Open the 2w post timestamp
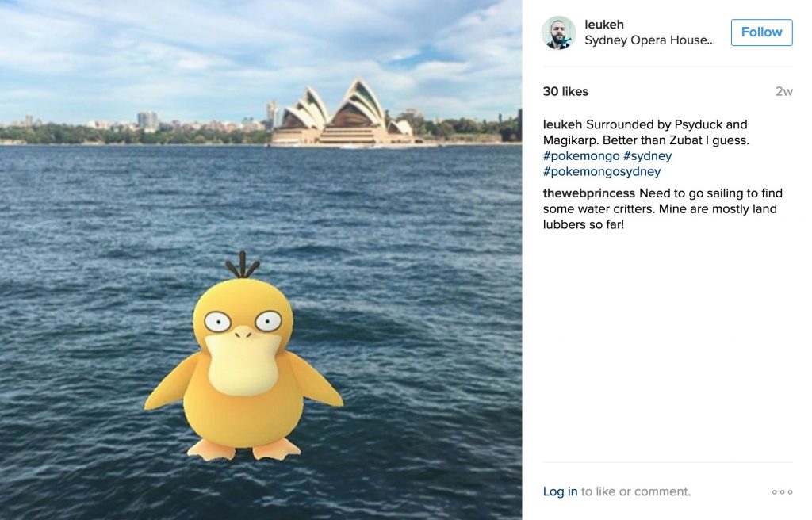This screenshot has width=812, height=520. click(784, 92)
